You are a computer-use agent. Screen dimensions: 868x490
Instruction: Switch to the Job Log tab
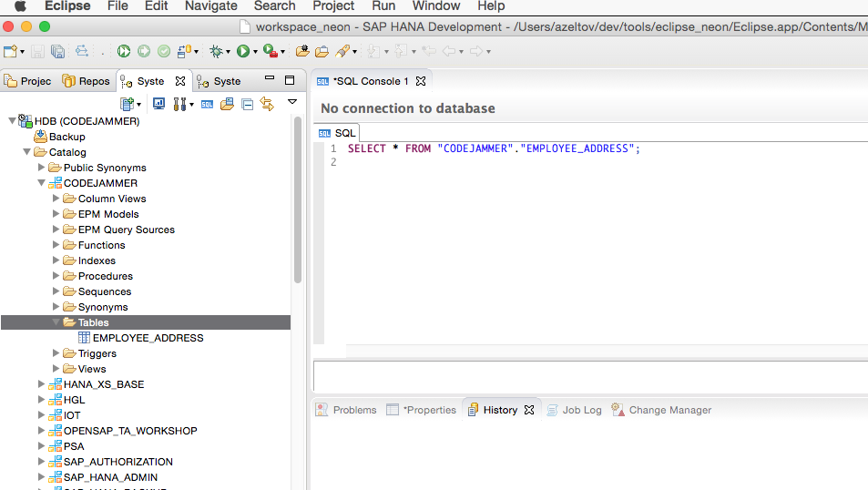click(x=581, y=410)
